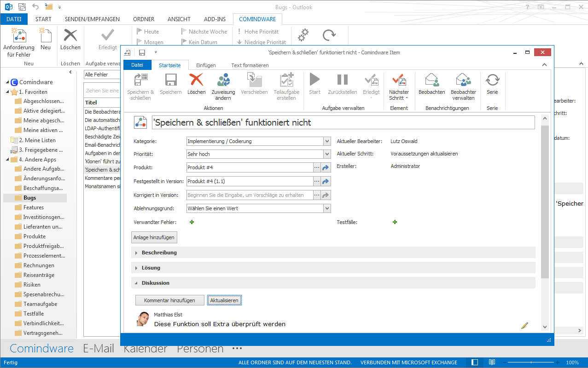
Task: Switch to Kalender navigation
Action: [x=146, y=349]
